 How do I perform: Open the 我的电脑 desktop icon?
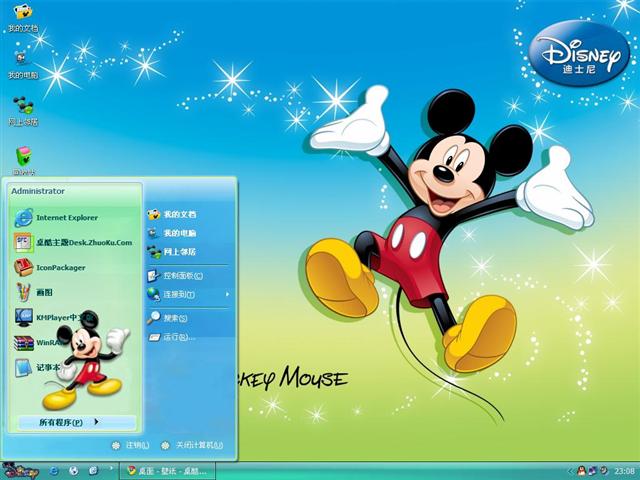click(23, 64)
